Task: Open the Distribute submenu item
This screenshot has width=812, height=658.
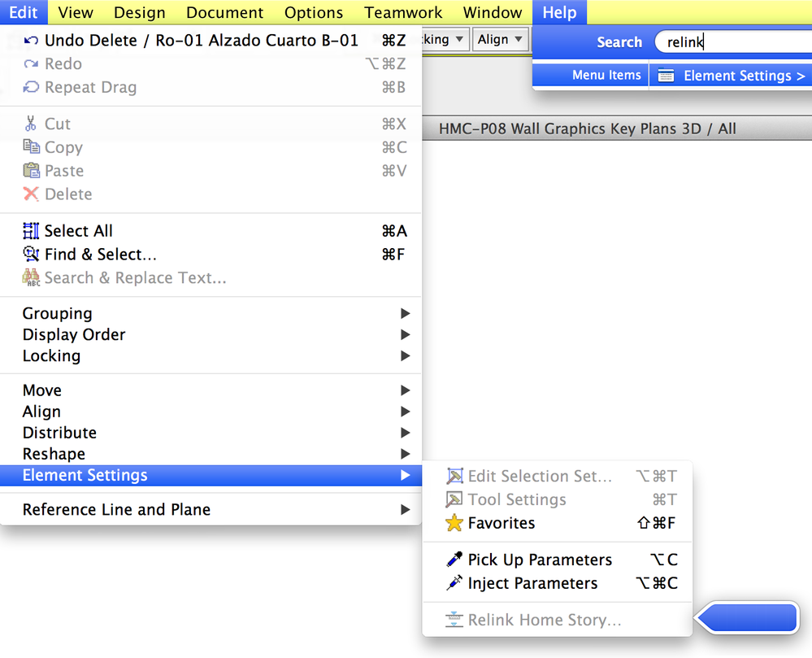Action: click(x=60, y=433)
